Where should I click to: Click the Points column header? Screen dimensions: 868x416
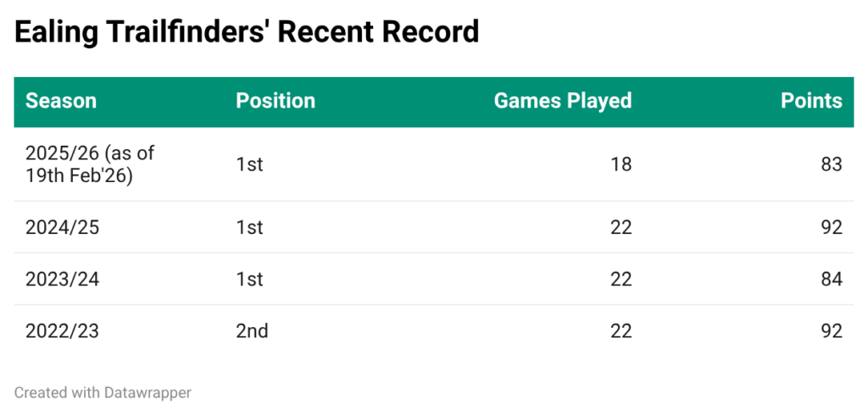click(811, 101)
